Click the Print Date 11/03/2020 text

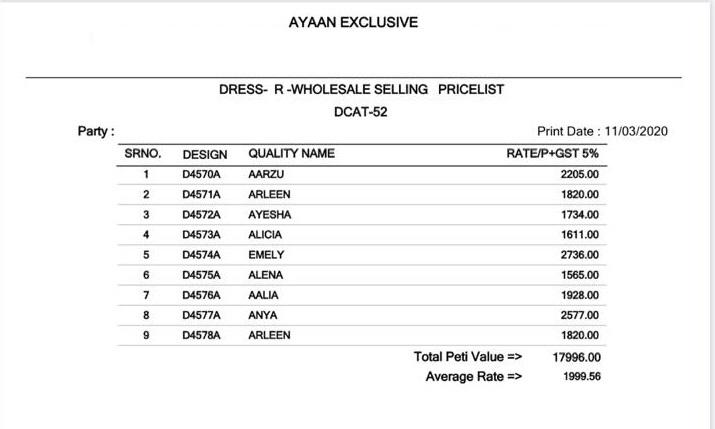[602, 131]
